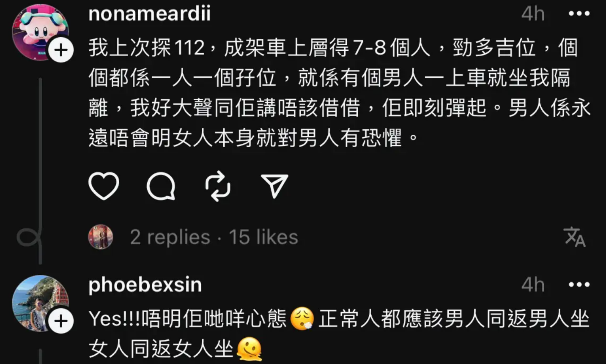Open nonameardii's comment text about bus 112
The width and height of the screenshot is (606, 364).
[340, 93]
